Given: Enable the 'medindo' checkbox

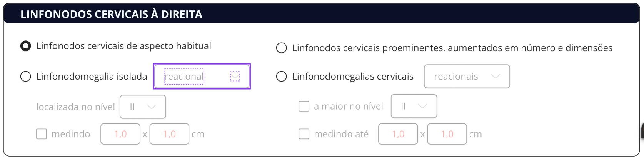Looking at the screenshot, I should coord(42,134).
